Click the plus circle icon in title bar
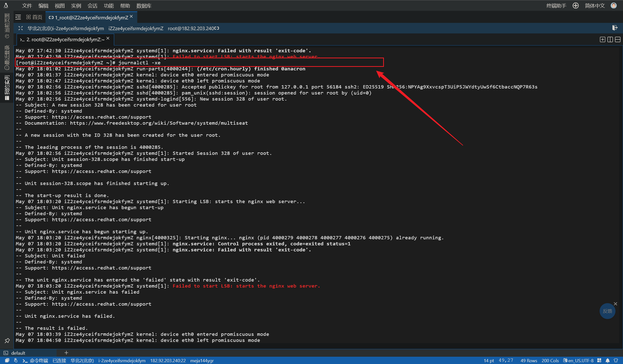Screen dimensions: 623x364 575,6
